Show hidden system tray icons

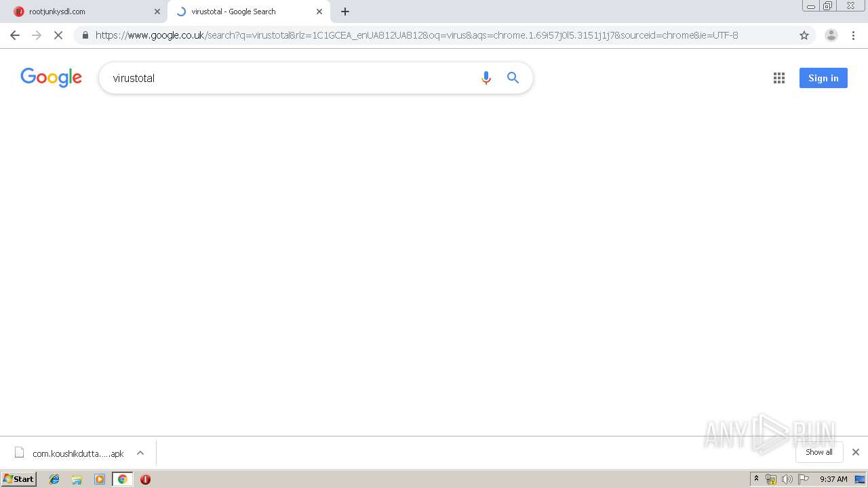pos(756,479)
